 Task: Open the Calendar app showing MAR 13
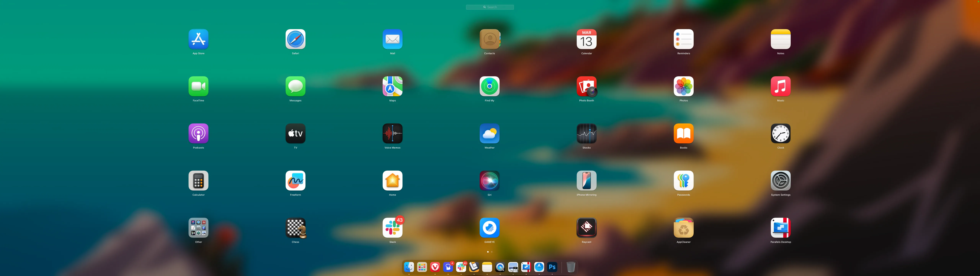(586, 39)
